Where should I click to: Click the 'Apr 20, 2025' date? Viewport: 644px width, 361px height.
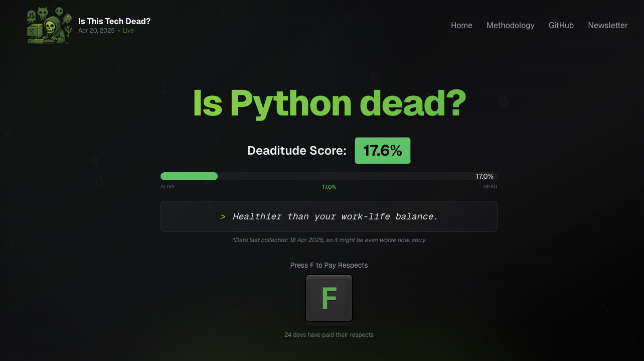[x=96, y=31]
